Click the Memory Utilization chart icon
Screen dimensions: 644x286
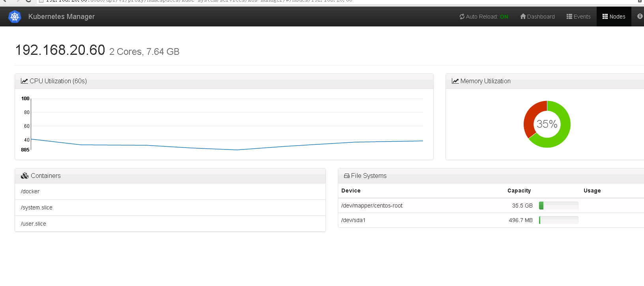(455, 81)
